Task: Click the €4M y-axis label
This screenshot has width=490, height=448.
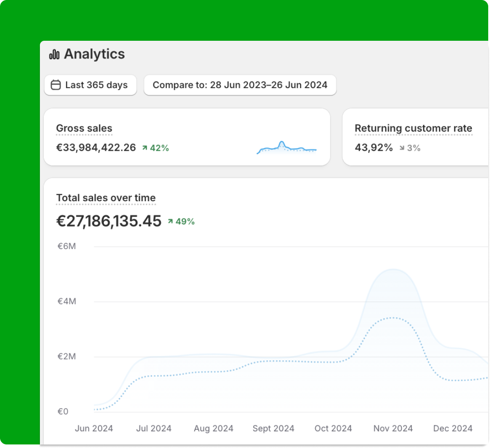Action: [x=67, y=301]
